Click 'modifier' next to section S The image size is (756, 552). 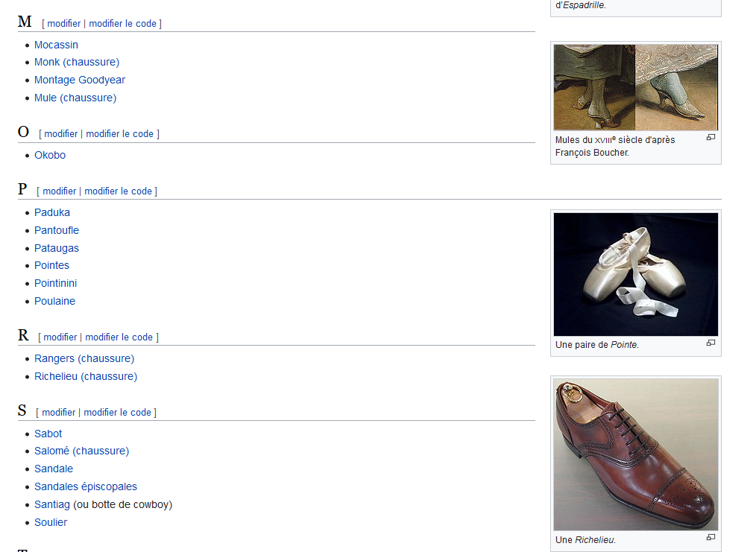point(58,412)
